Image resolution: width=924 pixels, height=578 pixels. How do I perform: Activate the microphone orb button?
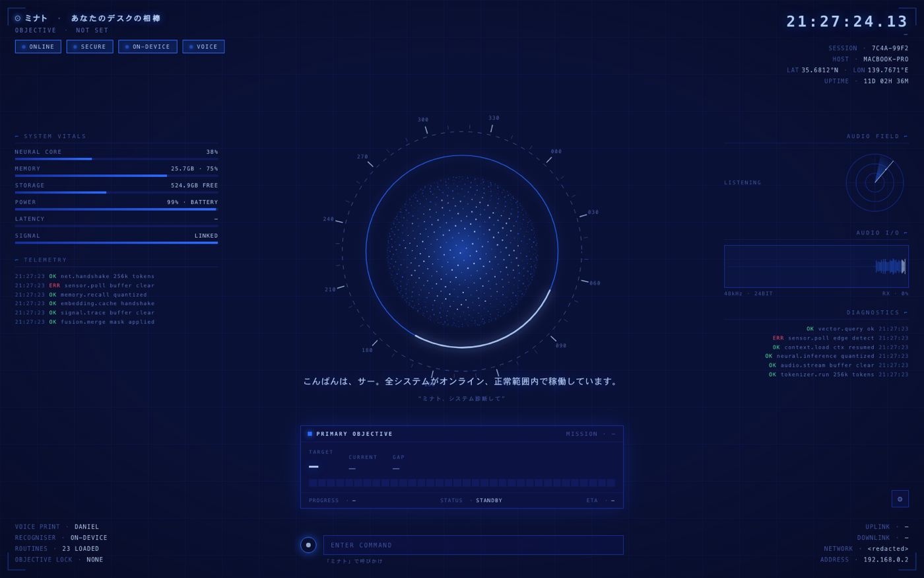tap(308, 545)
